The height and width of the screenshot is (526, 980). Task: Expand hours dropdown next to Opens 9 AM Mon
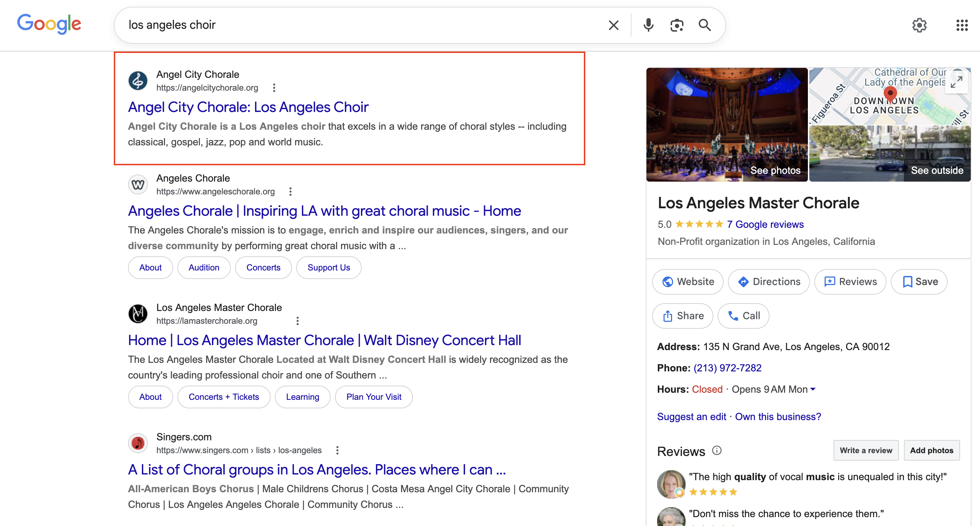[813, 389]
